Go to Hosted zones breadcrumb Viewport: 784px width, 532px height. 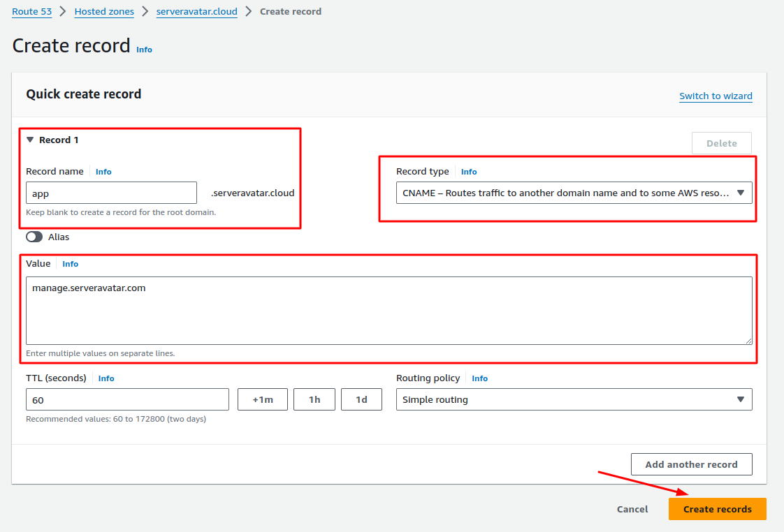pyautogui.click(x=103, y=11)
